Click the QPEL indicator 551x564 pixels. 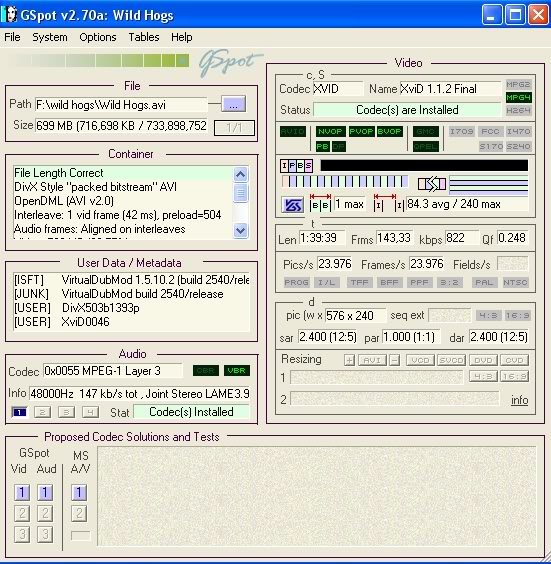425,146
